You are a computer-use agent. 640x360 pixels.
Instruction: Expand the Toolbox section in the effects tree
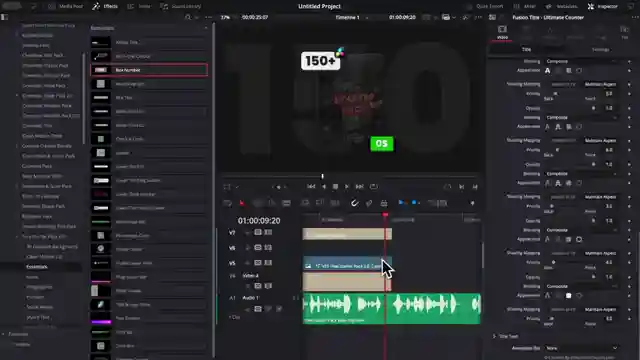click(x=3, y=334)
